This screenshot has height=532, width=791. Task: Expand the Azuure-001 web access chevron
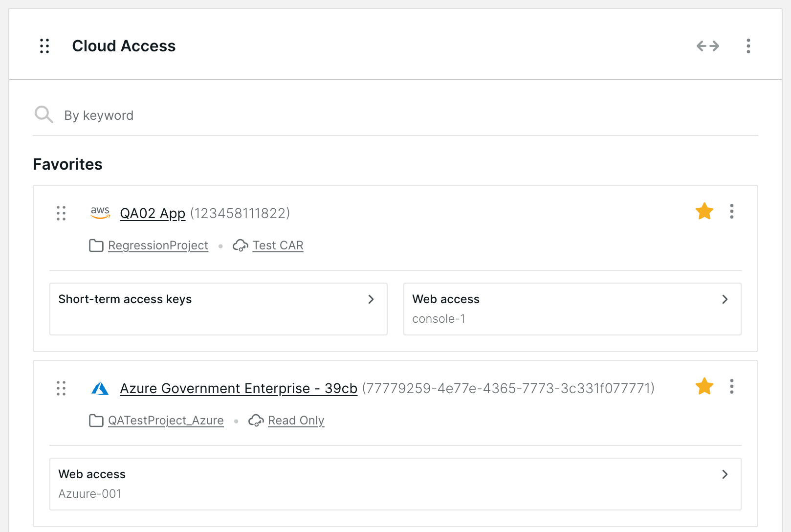[725, 474]
